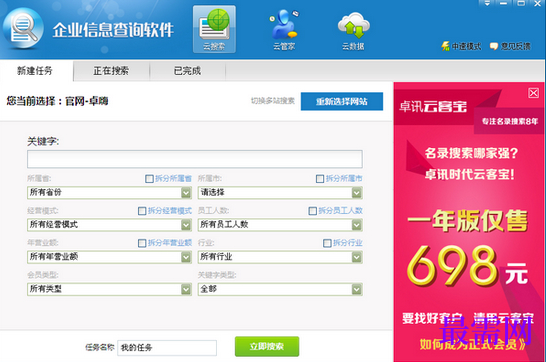Click the 专注名录搜索8年 ad label

coord(510,122)
